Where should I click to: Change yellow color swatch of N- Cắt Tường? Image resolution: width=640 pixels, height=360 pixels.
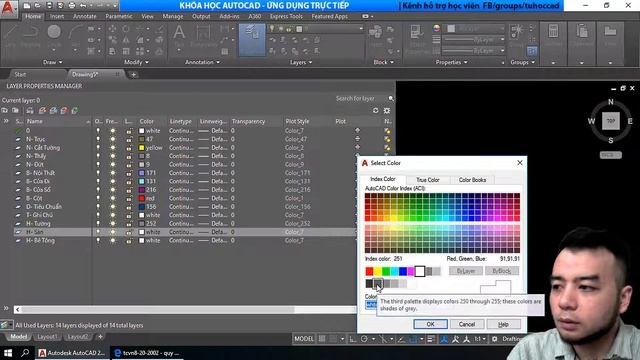point(142,148)
